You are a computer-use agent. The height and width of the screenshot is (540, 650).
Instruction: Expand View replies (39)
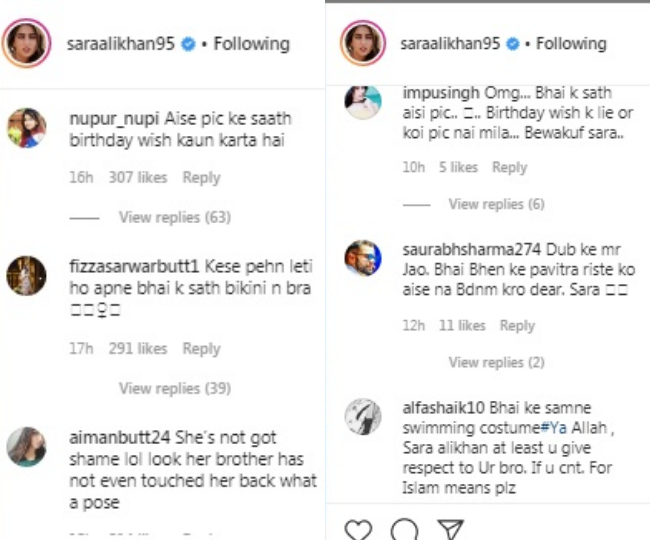tap(160, 388)
